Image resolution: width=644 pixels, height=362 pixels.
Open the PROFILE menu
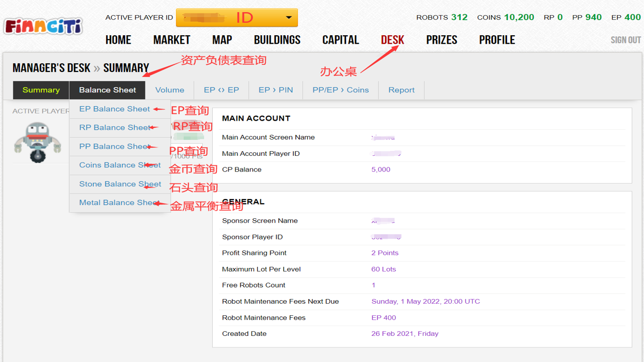click(x=497, y=40)
